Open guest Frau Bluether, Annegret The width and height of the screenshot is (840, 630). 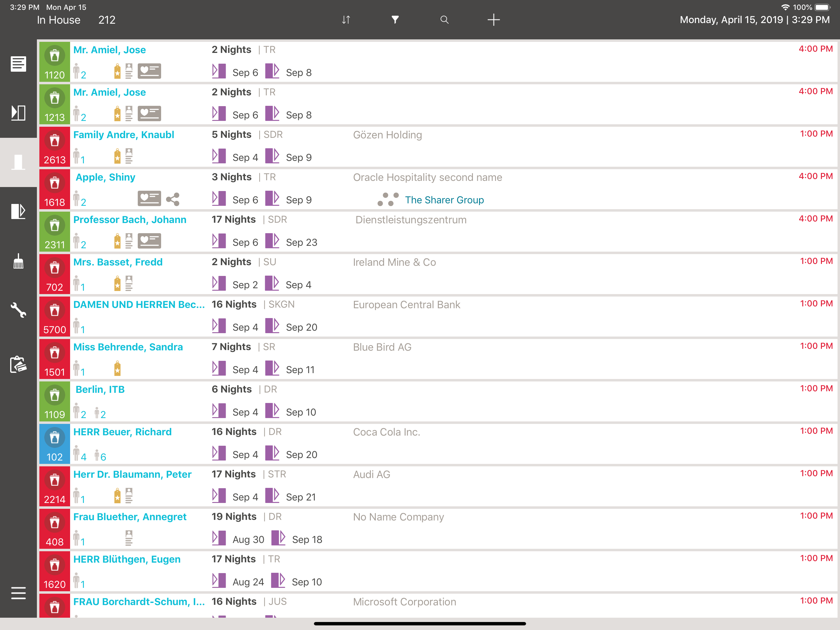coord(129,517)
